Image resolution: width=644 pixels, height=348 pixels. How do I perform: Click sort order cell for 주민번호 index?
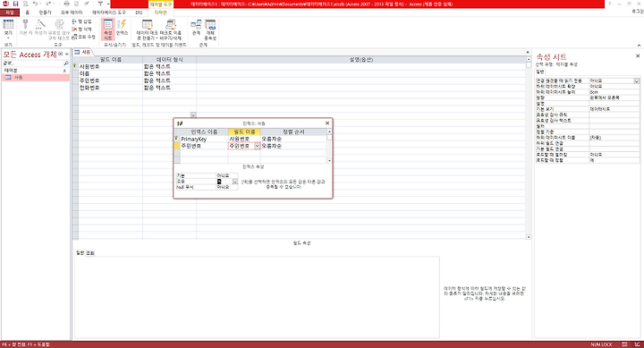coord(293,146)
